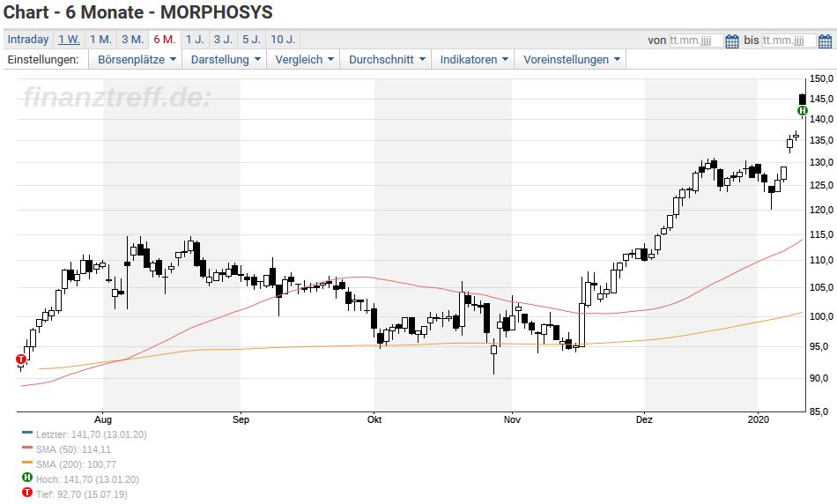Screen dimensions: 837x504
Task: Click the green H high marker
Action: pos(803,110)
